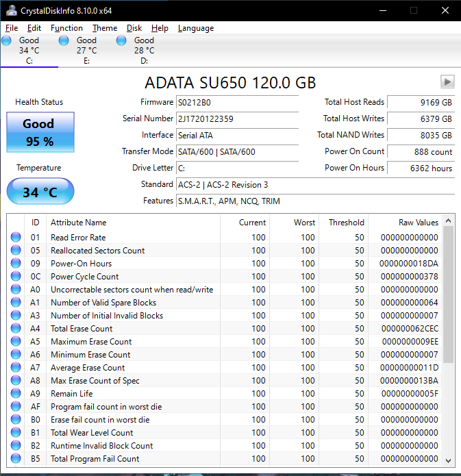
Task: Open the Function menu
Action: [66, 28]
